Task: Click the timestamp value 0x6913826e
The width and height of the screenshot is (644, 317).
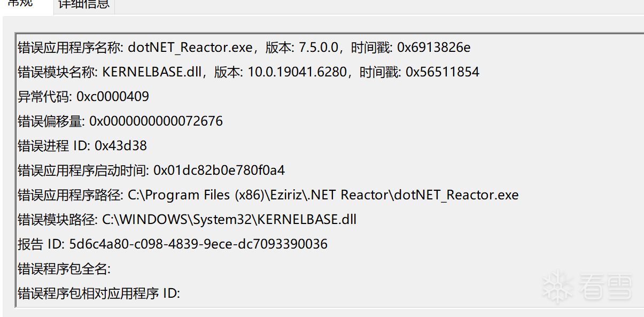Action: [433, 48]
